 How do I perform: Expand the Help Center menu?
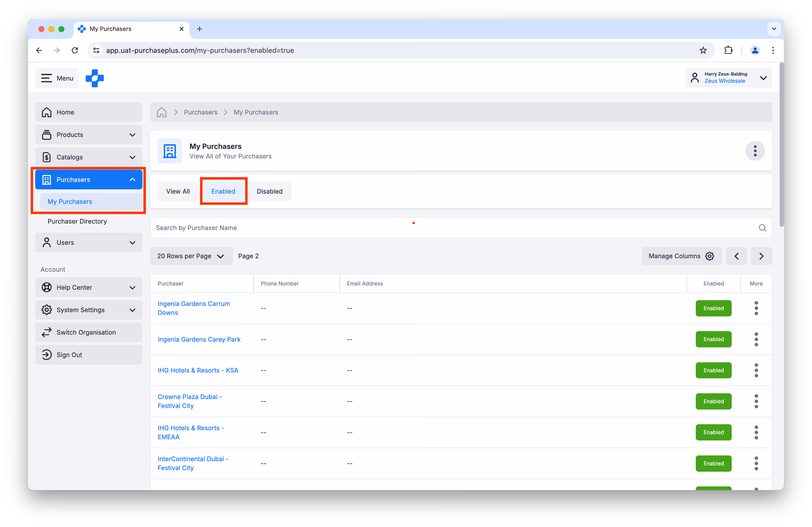click(x=89, y=288)
